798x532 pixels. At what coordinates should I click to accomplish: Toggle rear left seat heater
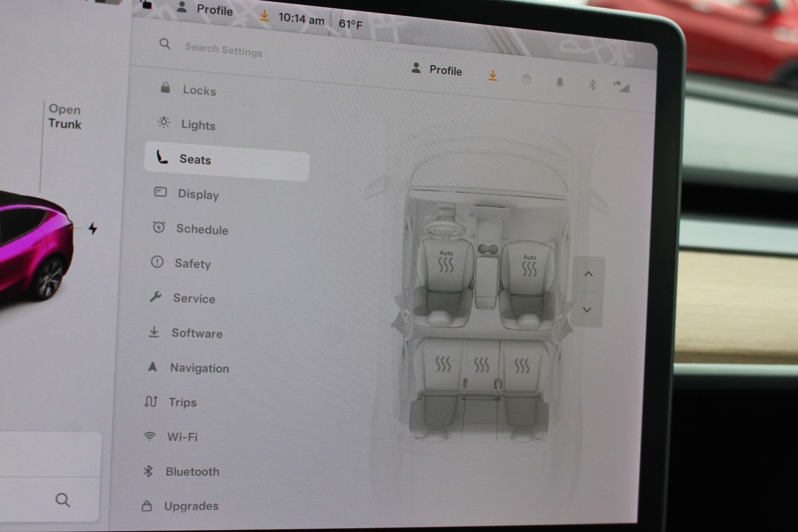point(443,365)
